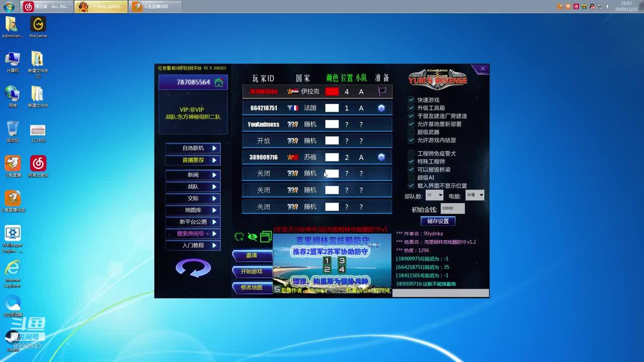Image resolution: width=644 pixels, height=362 pixels.
Task: Click the green add-favorite heart icon
Action: coord(239,237)
